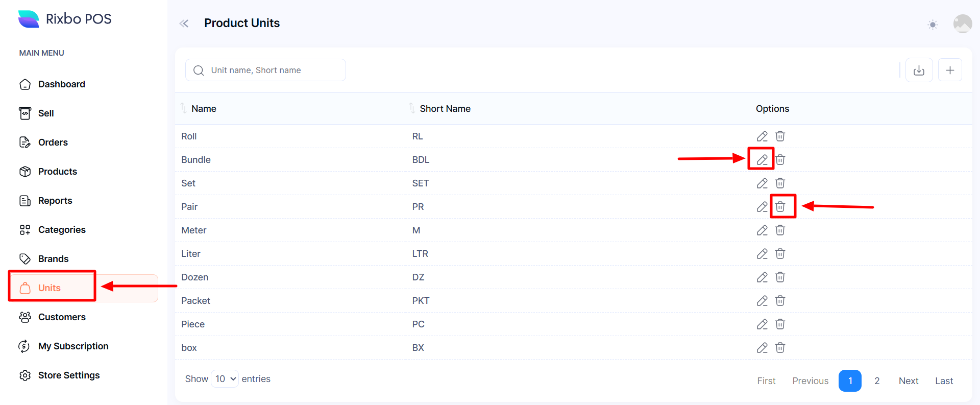
Task: Open the user profile avatar
Action: (962, 23)
